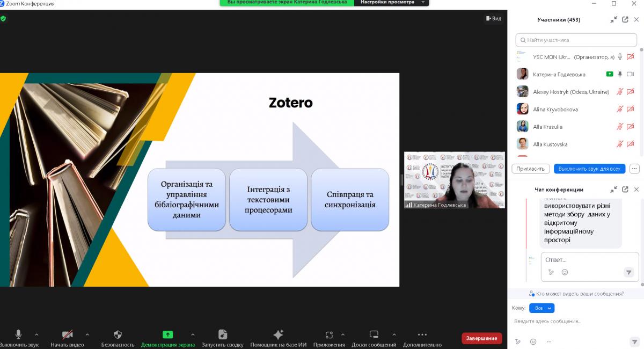Open the Приложения apps icon
The width and height of the screenshot is (644, 349).
point(329,335)
